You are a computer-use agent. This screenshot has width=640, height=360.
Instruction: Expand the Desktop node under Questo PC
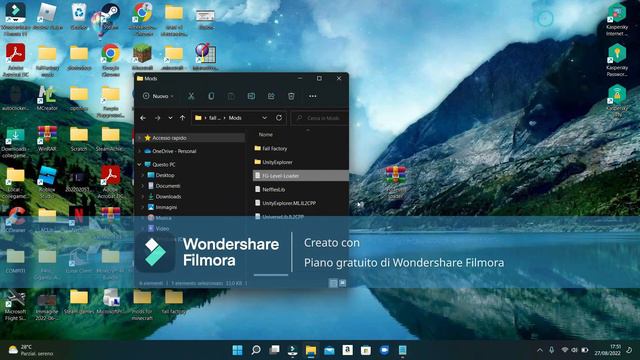coord(143,175)
